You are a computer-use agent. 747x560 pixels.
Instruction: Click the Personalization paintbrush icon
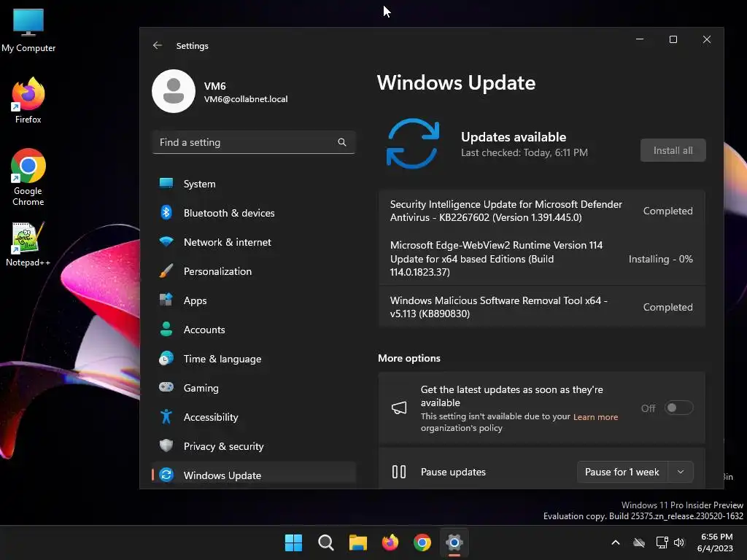[166, 271]
